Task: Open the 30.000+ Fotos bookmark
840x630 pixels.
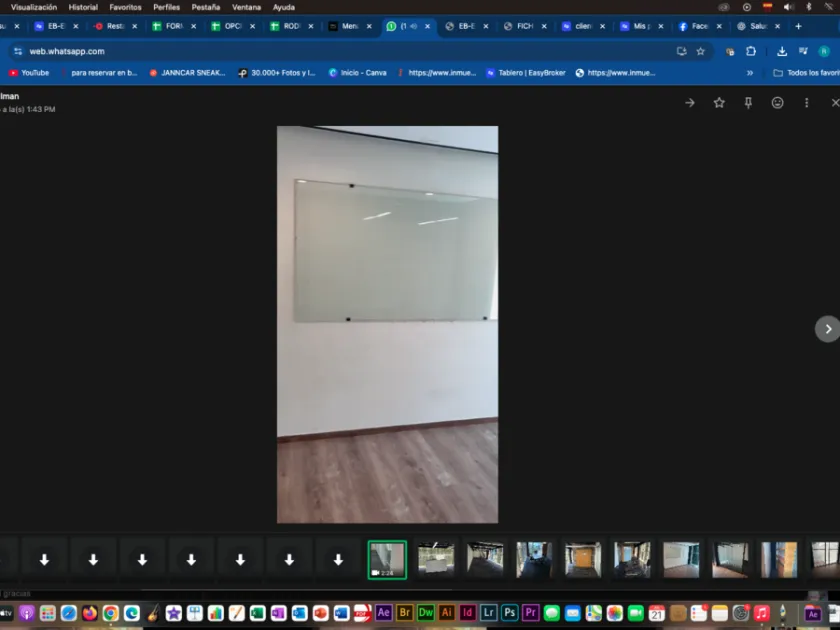Action: pyautogui.click(x=277, y=73)
